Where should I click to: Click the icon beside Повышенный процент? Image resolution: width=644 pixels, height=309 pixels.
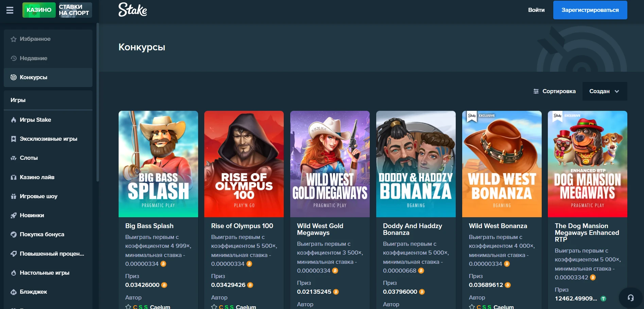14,254
